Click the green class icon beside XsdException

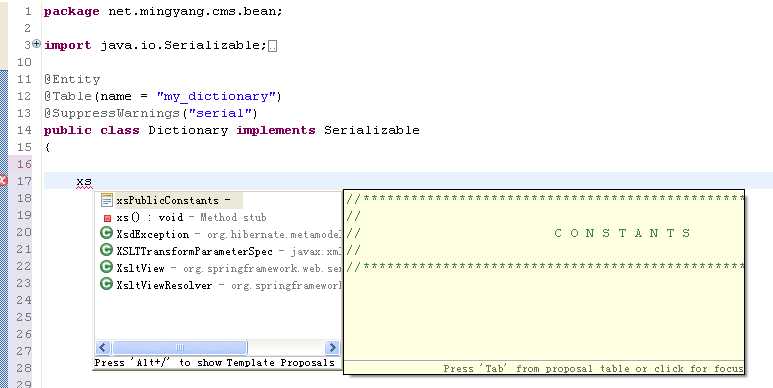(106, 233)
